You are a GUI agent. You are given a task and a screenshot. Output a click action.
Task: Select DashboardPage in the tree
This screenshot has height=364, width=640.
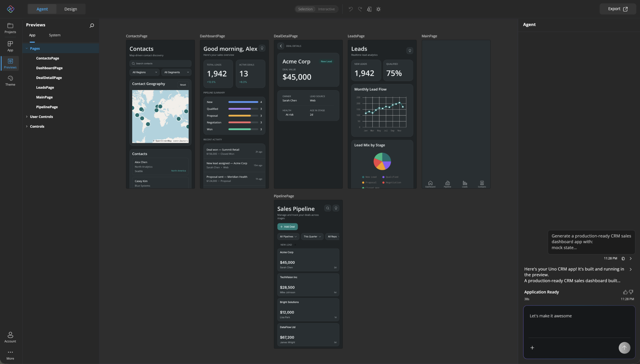49,68
